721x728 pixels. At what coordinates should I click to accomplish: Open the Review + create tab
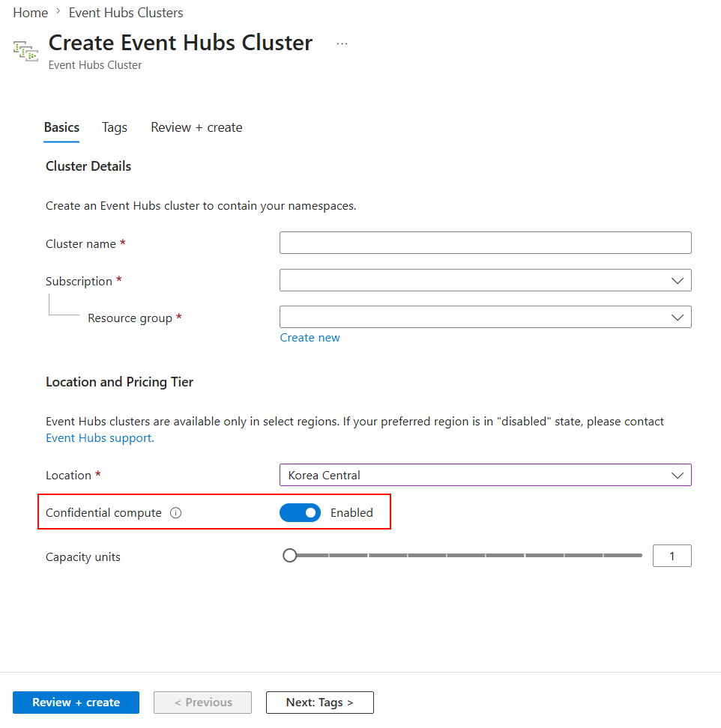(196, 127)
